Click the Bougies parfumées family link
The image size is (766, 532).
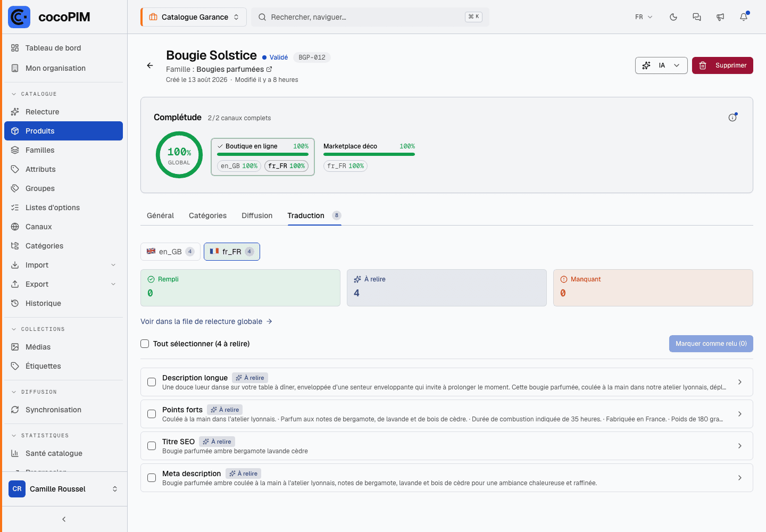pos(230,69)
